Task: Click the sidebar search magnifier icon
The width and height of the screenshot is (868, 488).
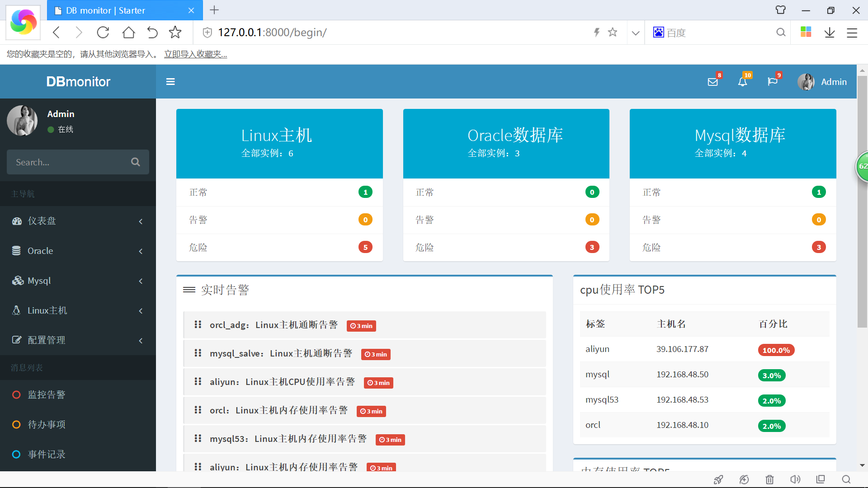Action: click(136, 162)
